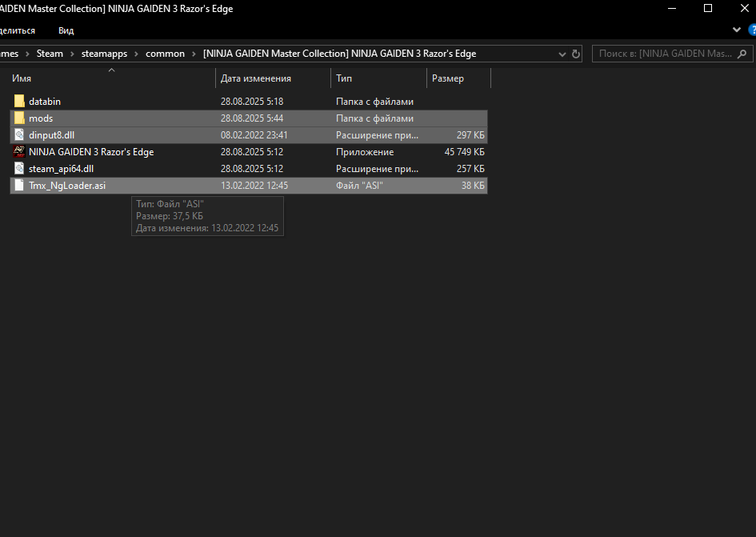Click the mods folder icon
Screen dimensions: 756x537
[x=19, y=118]
